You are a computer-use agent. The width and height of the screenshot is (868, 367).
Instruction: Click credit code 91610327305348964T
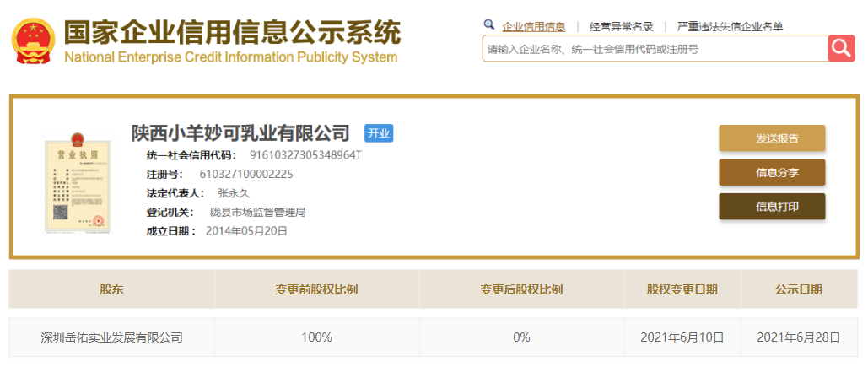pyautogui.click(x=305, y=154)
